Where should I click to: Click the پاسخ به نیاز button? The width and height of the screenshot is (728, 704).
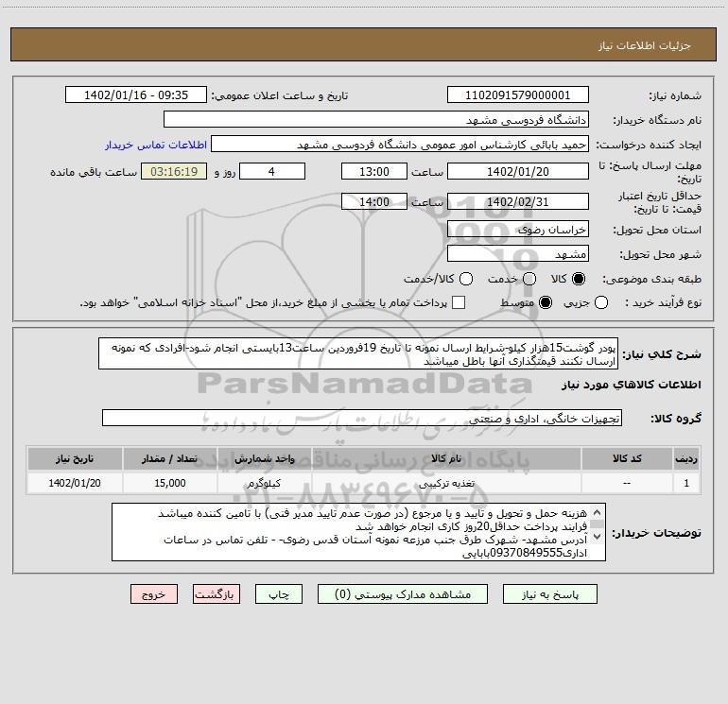(550, 594)
